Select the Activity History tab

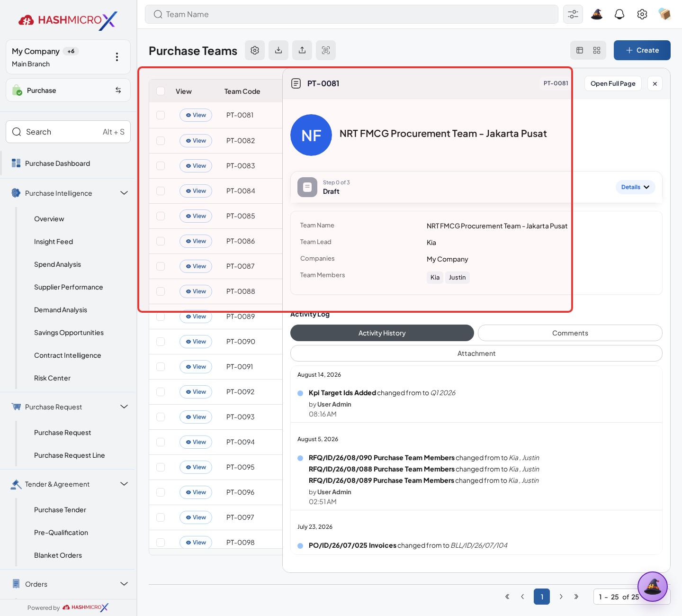[x=382, y=333]
